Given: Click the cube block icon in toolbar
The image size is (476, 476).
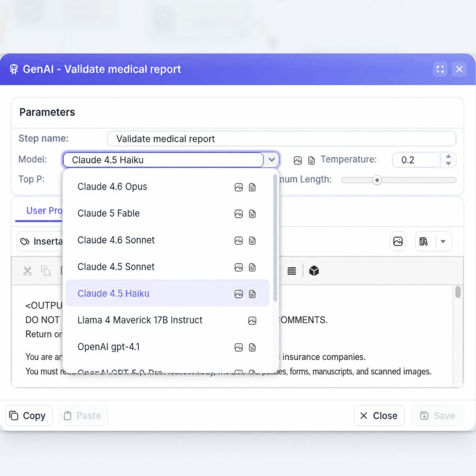Looking at the screenshot, I should coord(314,271).
